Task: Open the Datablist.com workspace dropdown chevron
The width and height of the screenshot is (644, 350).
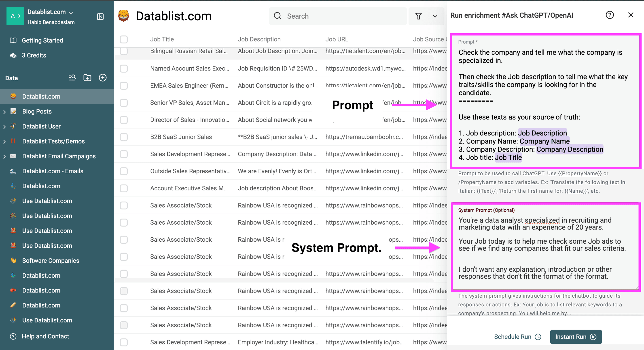Action: [71, 12]
